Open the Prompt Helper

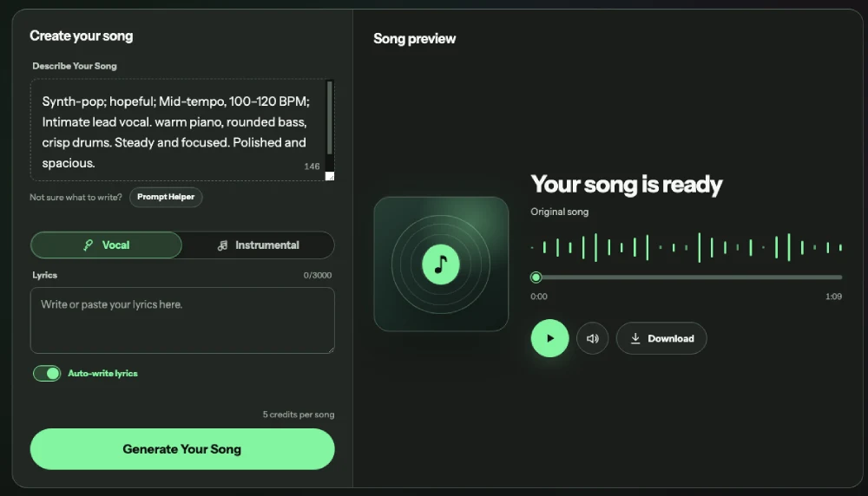tap(166, 197)
